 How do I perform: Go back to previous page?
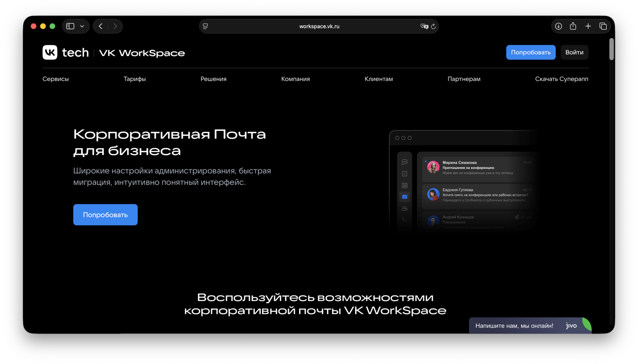[101, 26]
